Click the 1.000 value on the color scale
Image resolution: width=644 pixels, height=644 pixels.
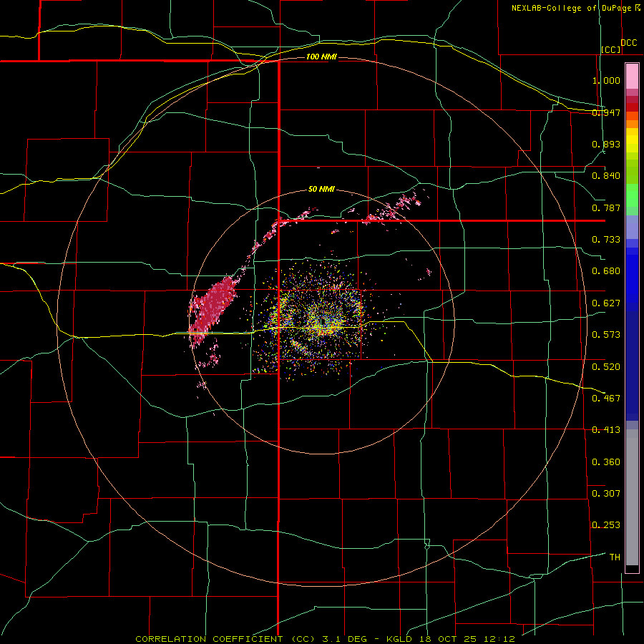606,80
